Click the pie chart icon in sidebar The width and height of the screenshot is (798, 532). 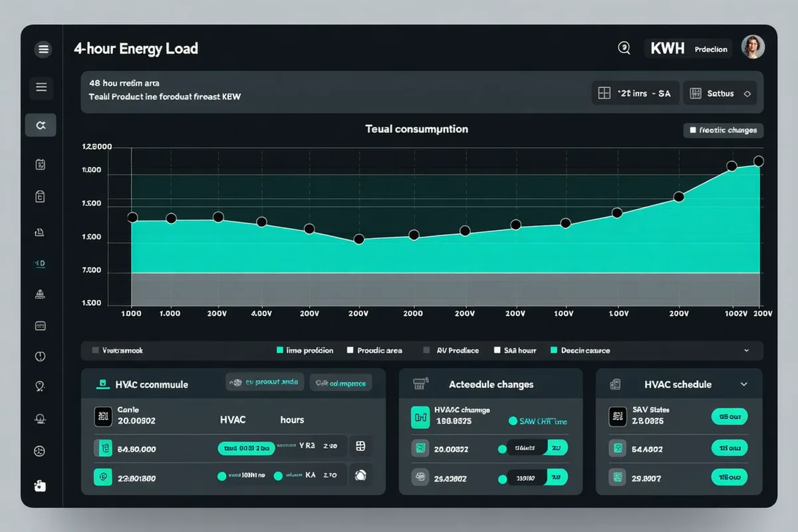click(40, 451)
